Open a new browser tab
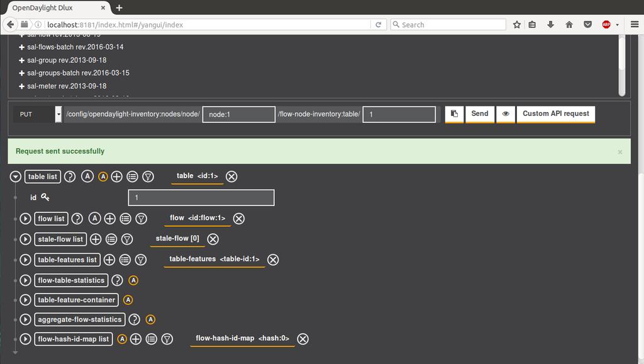This screenshot has height=364, width=644. [x=119, y=8]
